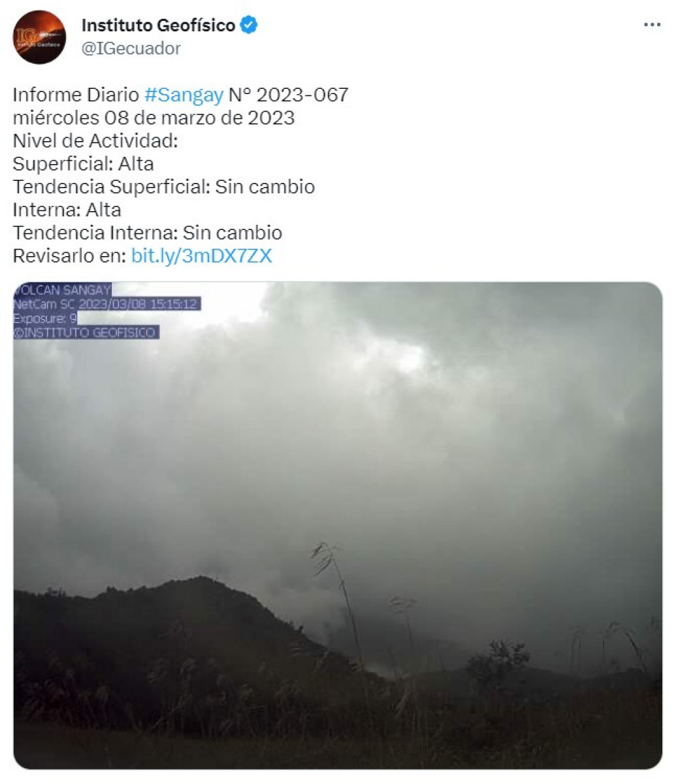Click the ©INSTITUTO GEOFISICO watermark
Screen dimensions: 678x784
86,333
